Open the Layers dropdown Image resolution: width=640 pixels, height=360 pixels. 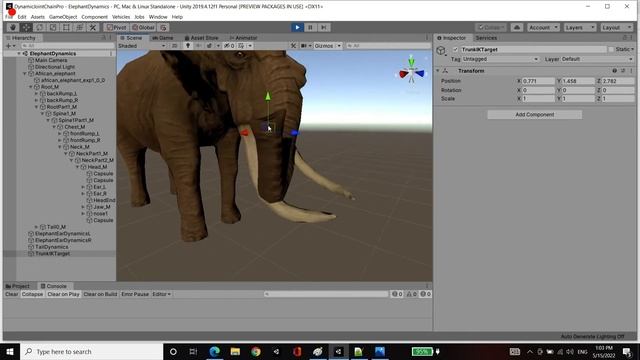[x=580, y=27]
